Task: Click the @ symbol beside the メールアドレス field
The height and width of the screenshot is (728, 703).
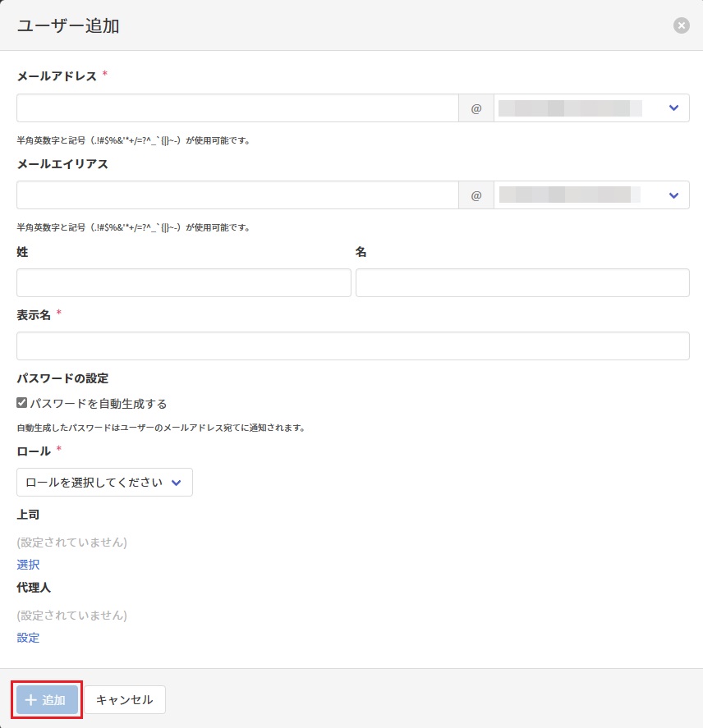Action: click(476, 108)
